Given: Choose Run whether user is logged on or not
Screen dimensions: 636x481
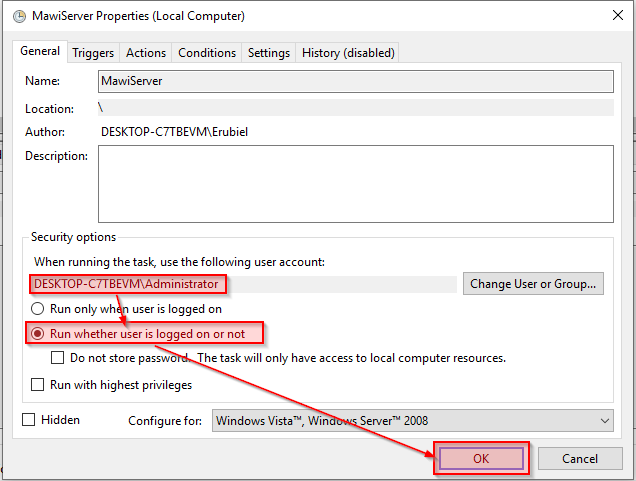Looking at the screenshot, I should coord(39,333).
